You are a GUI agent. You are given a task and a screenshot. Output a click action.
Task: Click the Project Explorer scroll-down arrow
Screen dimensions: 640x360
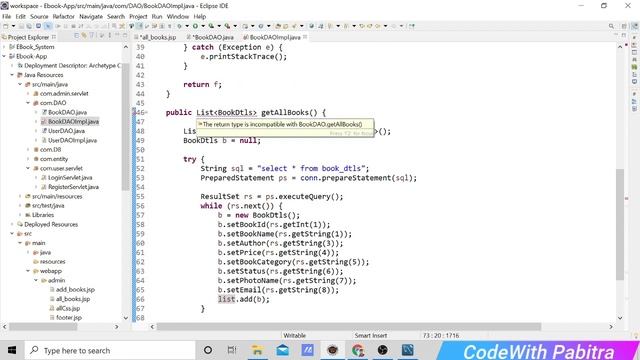pyautogui.click(x=126, y=318)
